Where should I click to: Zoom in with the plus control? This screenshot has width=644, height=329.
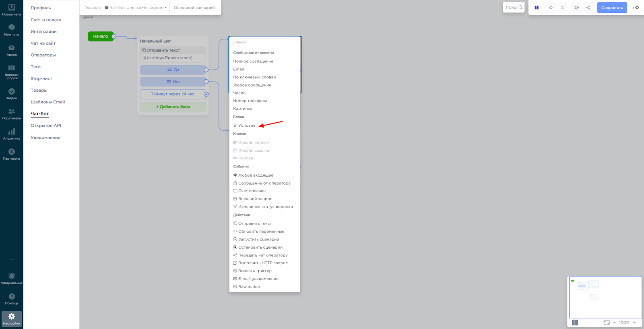tap(634, 323)
